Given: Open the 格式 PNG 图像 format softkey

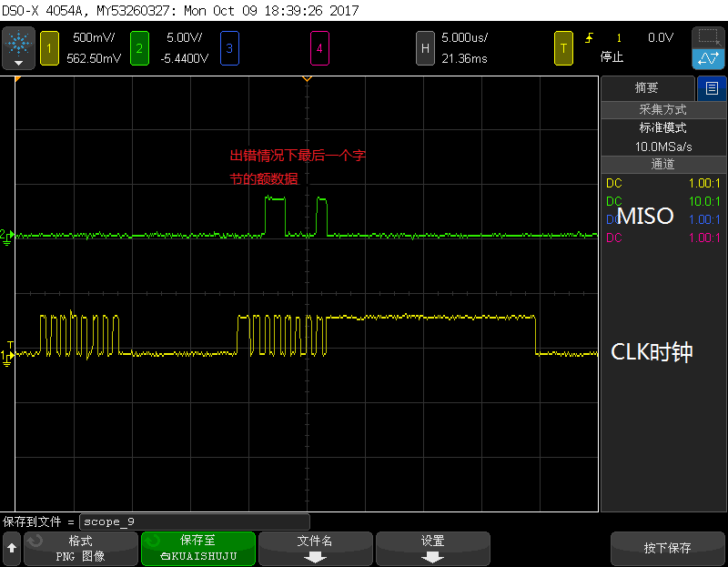Looking at the screenshot, I should click(81, 549).
